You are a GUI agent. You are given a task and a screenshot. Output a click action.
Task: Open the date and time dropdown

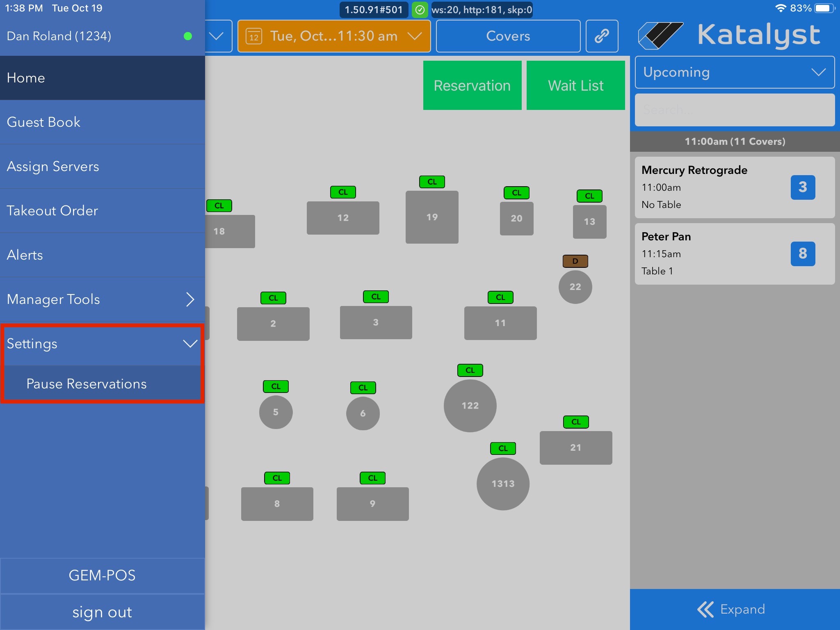pyautogui.click(x=334, y=36)
